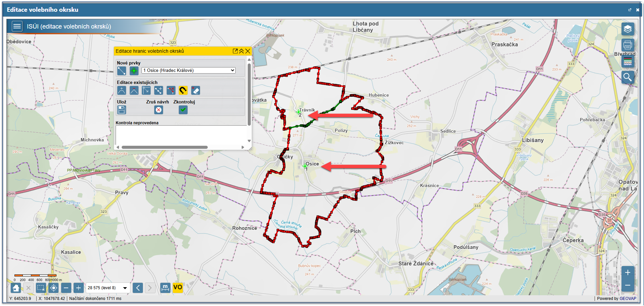Click the printer icon to print map
Viewport: 644px width, 306px height.
628,45
